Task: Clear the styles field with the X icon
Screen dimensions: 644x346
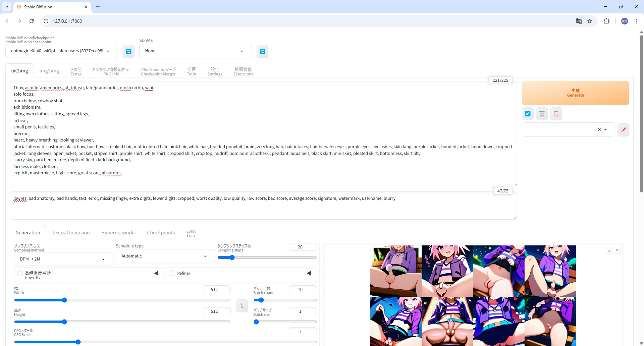Action: pyautogui.click(x=599, y=129)
